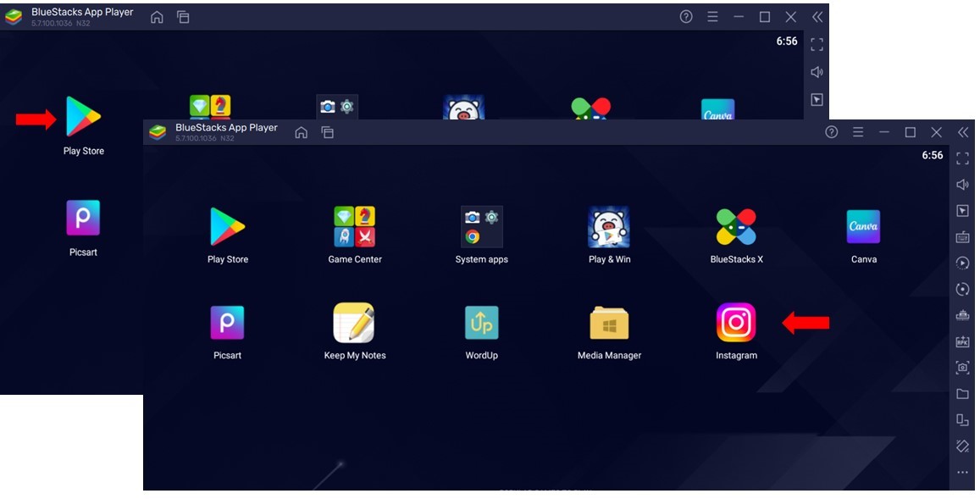The height and width of the screenshot is (499, 980).
Task: Click the circular arrow icon below the play icon
Action: pos(962,290)
